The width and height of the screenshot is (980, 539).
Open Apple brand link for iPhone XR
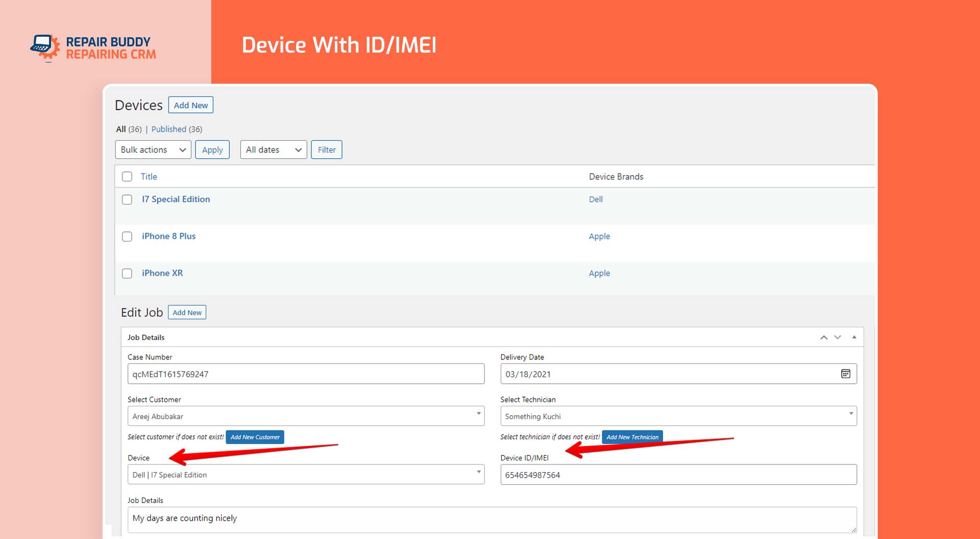(x=599, y=273)
